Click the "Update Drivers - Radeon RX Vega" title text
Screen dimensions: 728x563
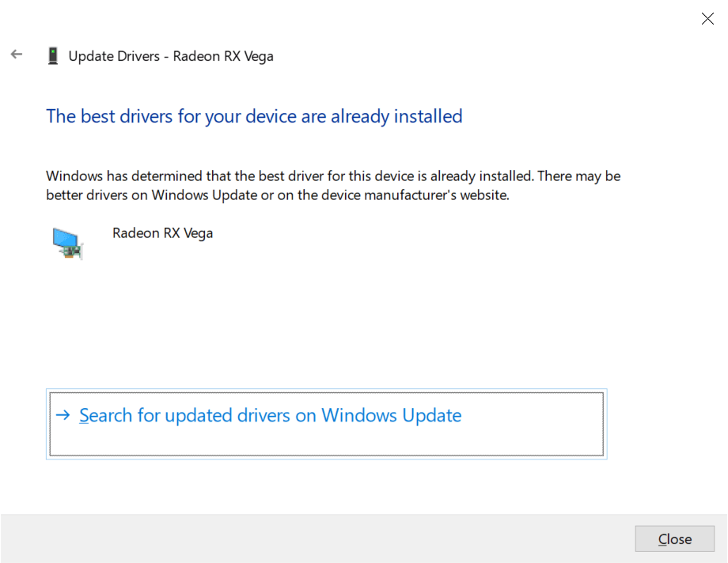171,56
